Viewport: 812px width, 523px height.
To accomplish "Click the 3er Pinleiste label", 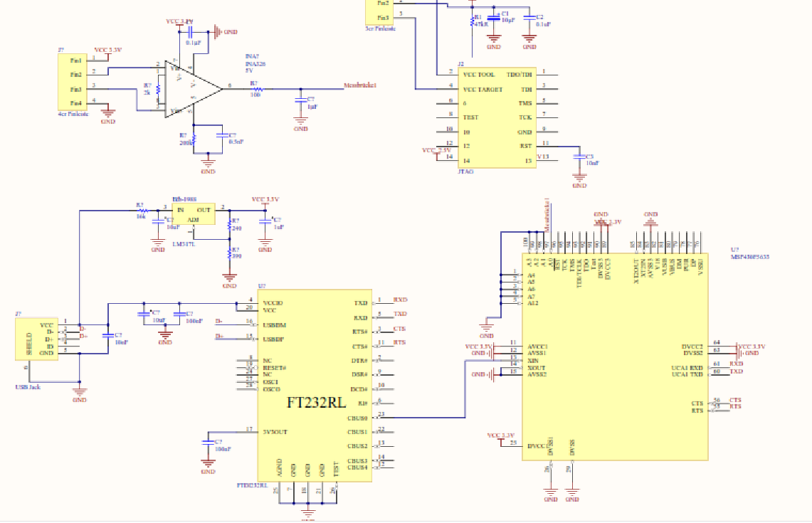I will 381,28.
